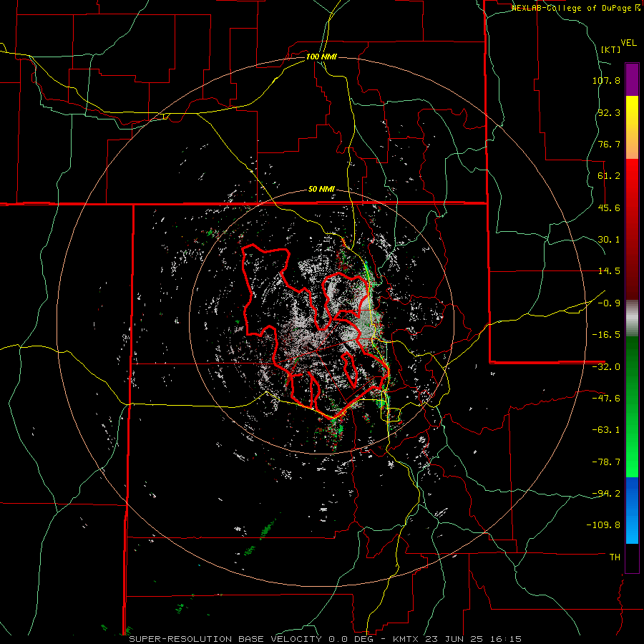The image size is (644, 644).
Task: Click the TH label on the scale
Action: click(x=615, y=557)
